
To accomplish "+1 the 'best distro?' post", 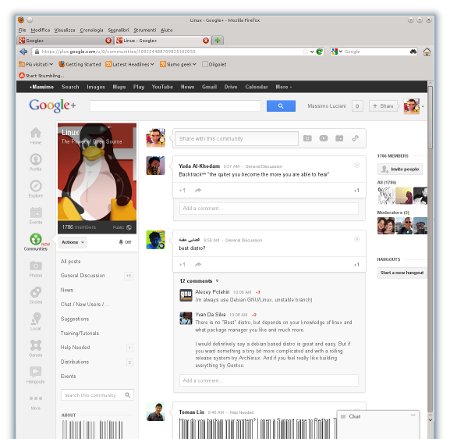I will click(182, 265).
